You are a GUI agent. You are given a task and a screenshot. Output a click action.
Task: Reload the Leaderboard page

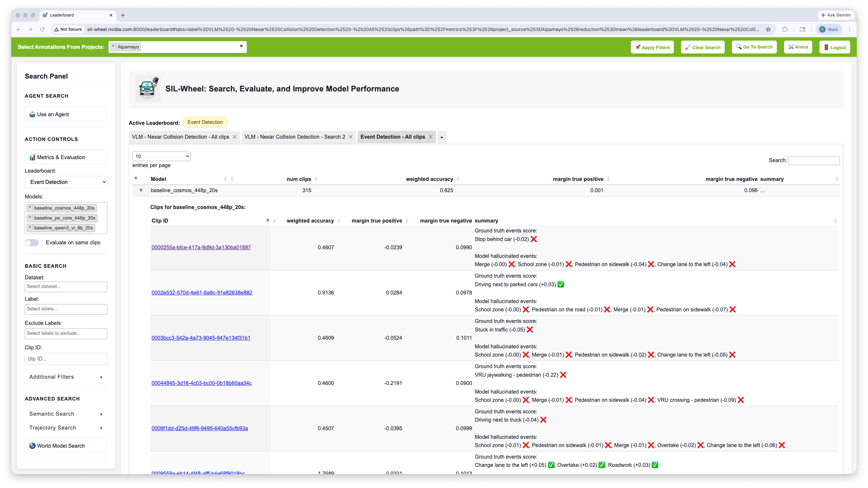pos(42,29)
